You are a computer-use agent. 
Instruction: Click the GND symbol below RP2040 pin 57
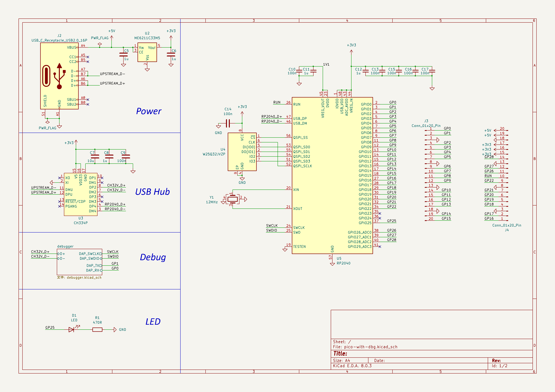[332, 264]
